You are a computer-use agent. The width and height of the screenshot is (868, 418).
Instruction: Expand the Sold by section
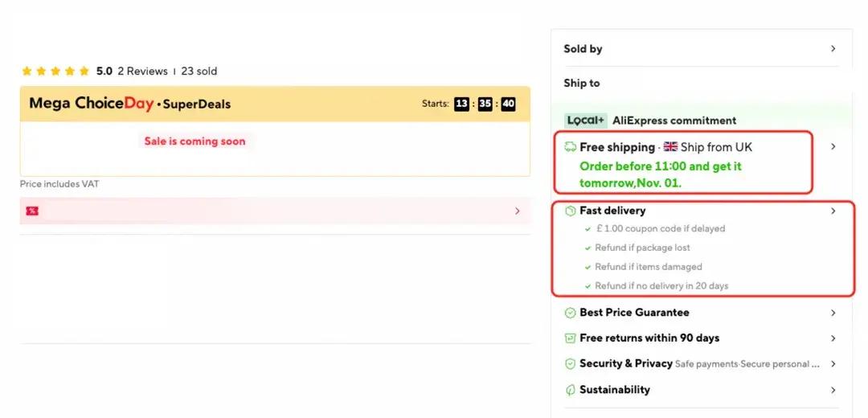pos(833,49)
